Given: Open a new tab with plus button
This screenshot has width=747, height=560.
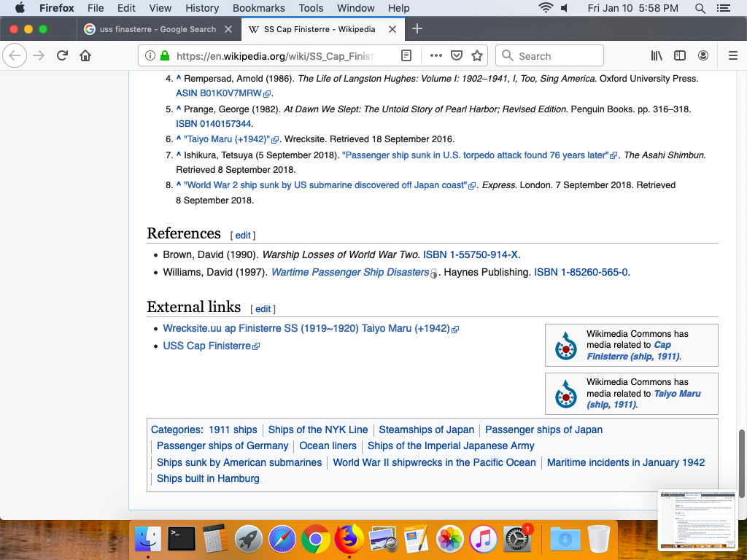Looking at the screenshot, I should point(417,29).
